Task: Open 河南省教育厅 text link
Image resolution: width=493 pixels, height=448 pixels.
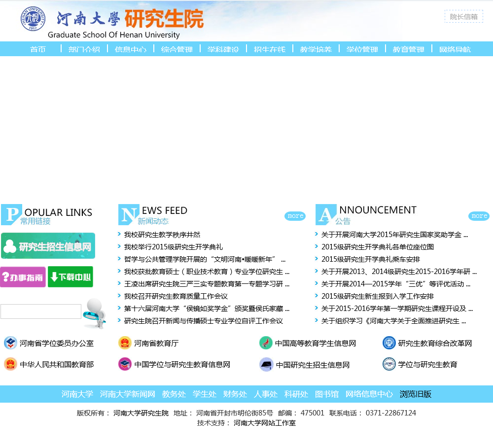Action: point(156,344)
